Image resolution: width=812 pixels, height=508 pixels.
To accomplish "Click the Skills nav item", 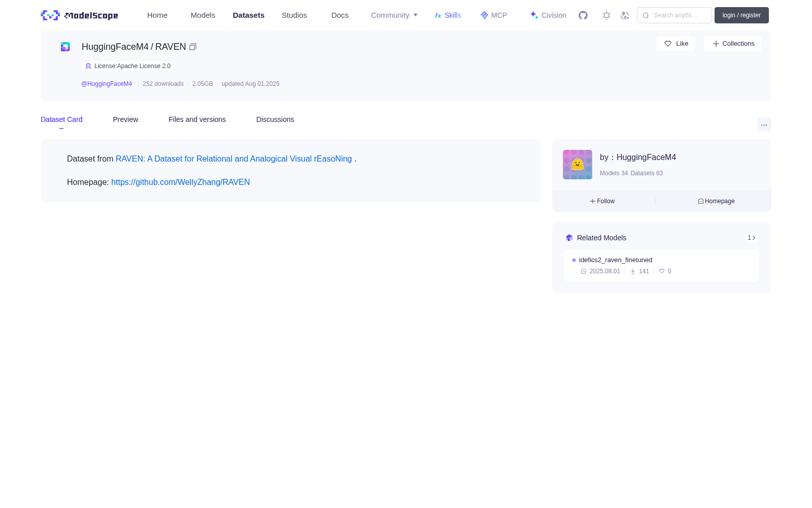I will [448, 15].
